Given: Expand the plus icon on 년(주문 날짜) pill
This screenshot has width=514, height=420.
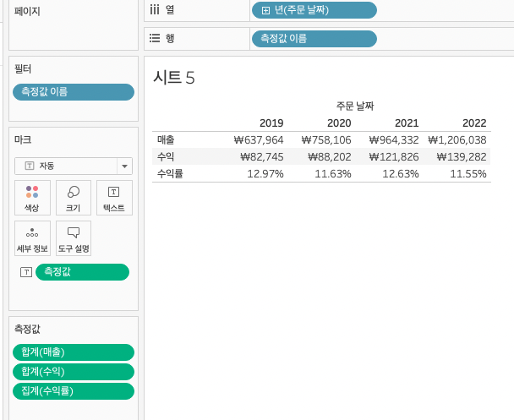Looking at the screenshot, I should 265,10.
